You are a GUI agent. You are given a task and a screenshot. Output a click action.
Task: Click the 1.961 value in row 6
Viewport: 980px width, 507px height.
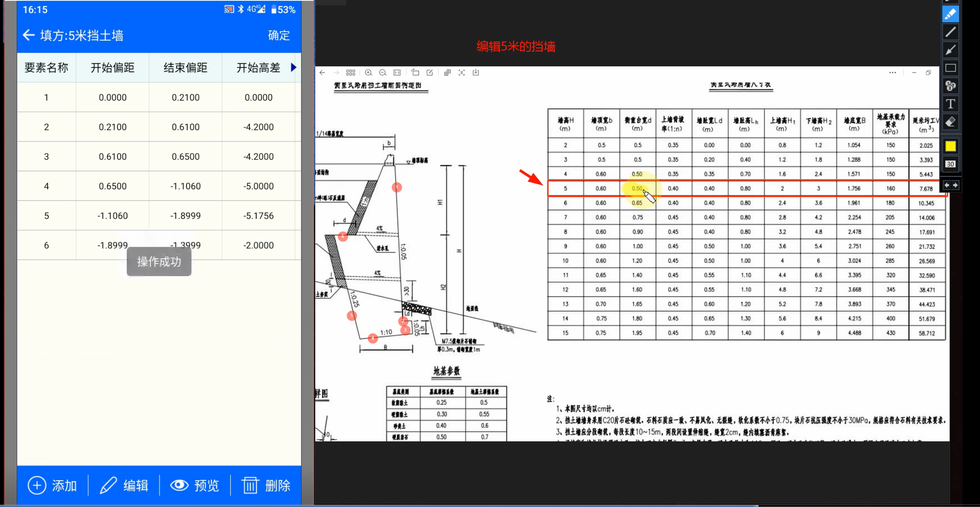click(x=854, y=203)
